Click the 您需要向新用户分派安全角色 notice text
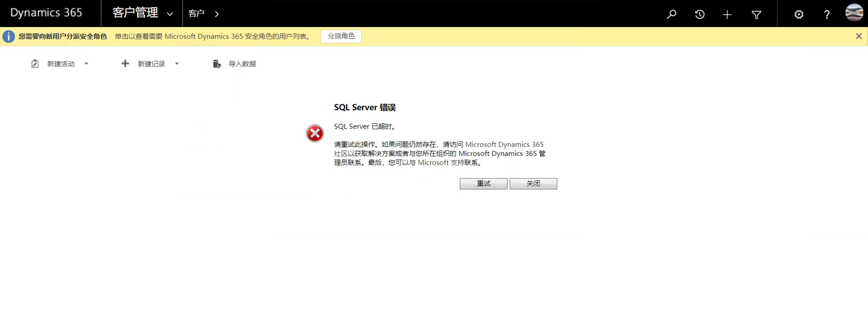This screenshot has height=326, width=868. click(x=63, y=36)
